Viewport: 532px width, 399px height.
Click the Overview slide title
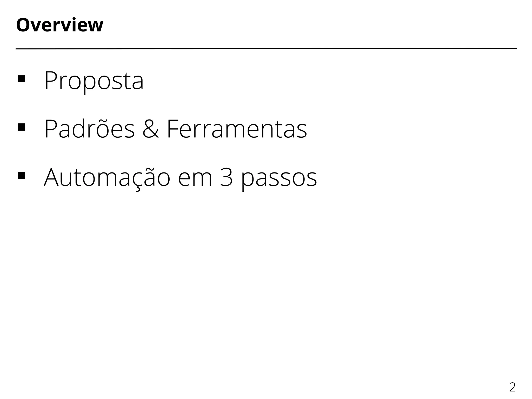[60, 25]
